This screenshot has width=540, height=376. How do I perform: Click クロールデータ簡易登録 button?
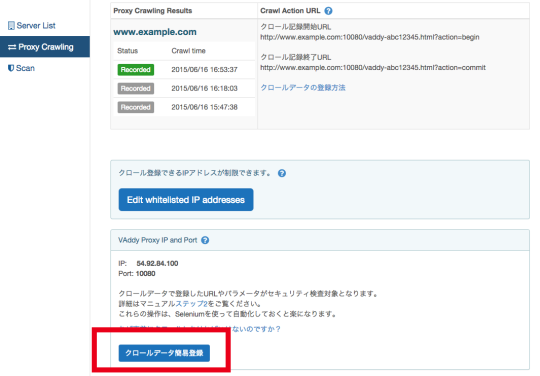164,353
